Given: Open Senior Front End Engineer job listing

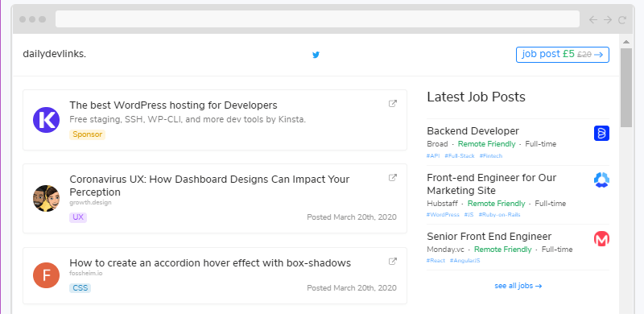Looking at the screenshot, I should [x=489, y=237].
